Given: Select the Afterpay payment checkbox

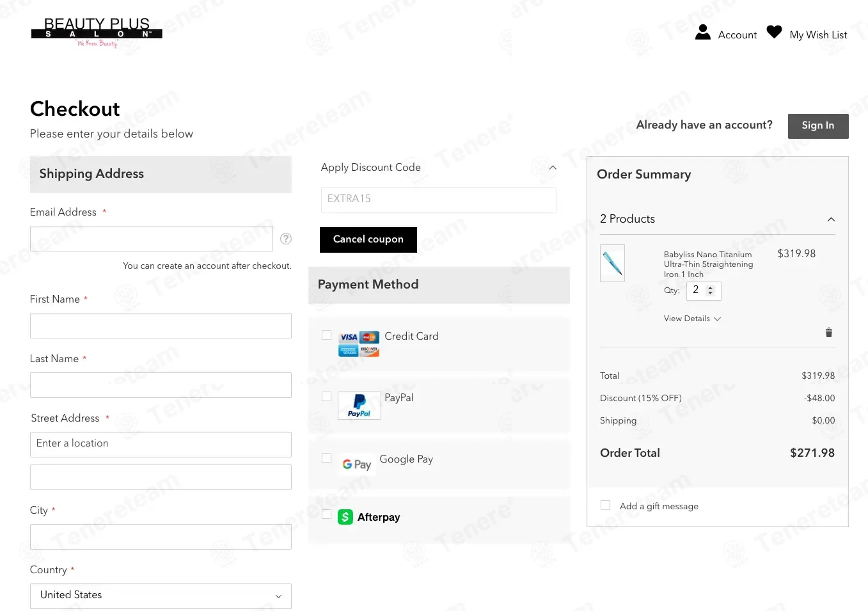Looking at the screenshot, I should tap(326, 514).
